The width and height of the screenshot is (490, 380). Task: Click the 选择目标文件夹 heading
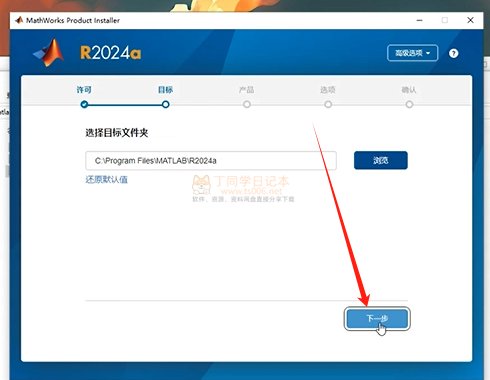tap(117, 133)
